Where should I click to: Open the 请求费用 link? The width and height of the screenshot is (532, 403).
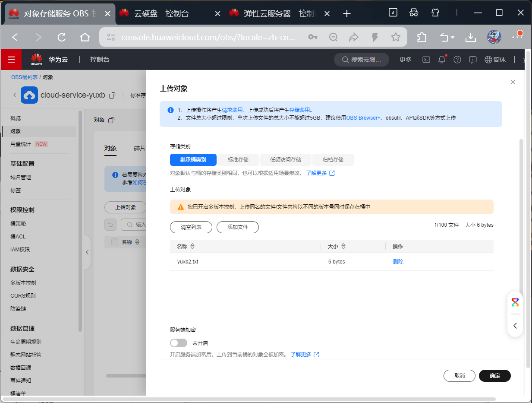tap(232, 110)
